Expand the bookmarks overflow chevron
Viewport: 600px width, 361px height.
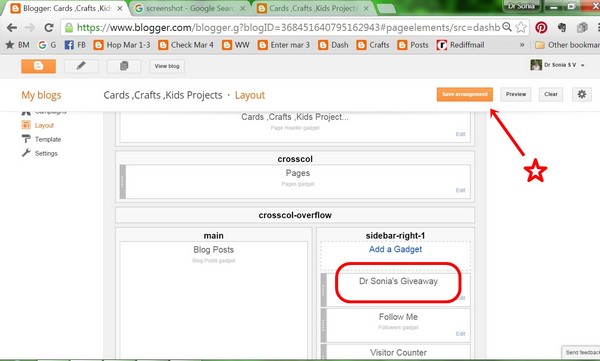point(522,45)
